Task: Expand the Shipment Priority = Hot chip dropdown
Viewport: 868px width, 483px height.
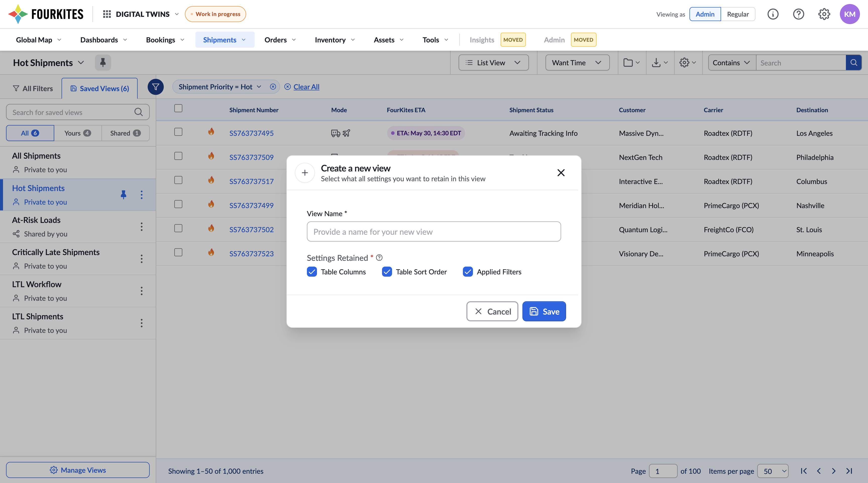Action: tap(259, 87)
